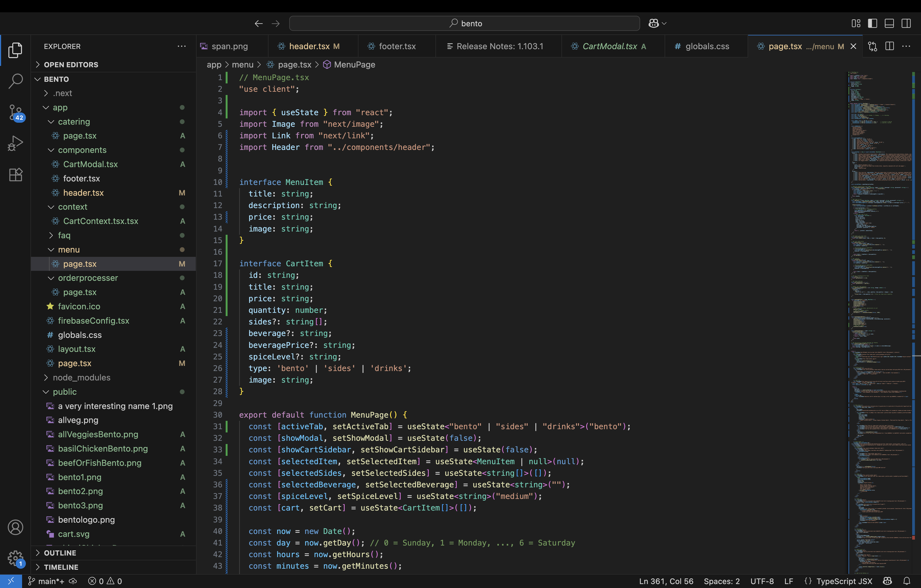The image size is (921, 588).
Task: Collapse the components folder
Action: pos(82,150)
